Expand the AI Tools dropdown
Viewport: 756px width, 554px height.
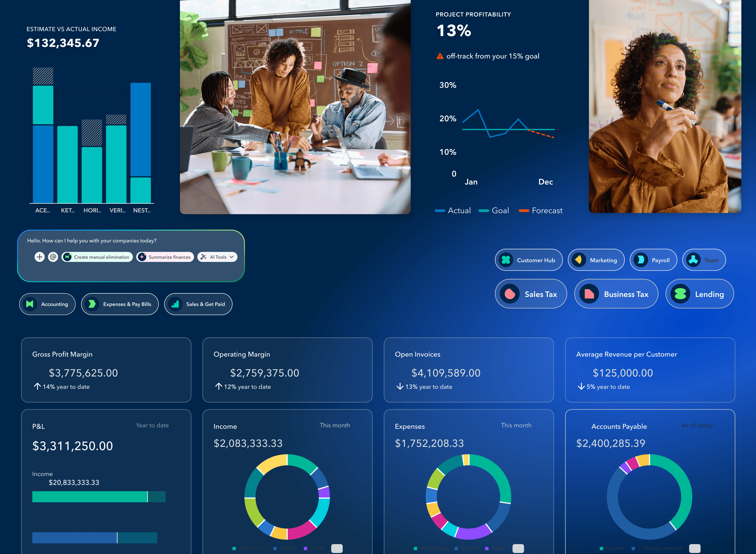coord(217,257)
